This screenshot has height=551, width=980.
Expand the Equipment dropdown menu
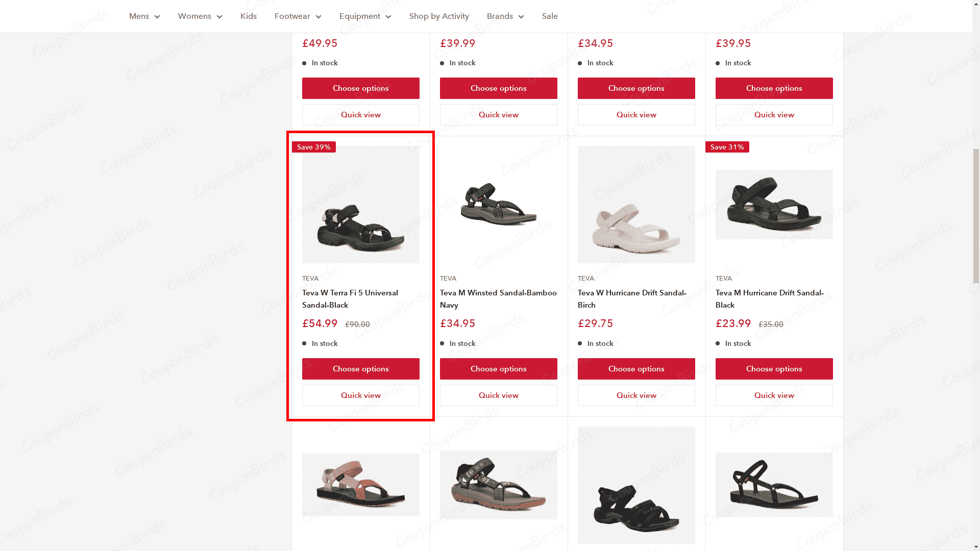(x=365, y=16)
